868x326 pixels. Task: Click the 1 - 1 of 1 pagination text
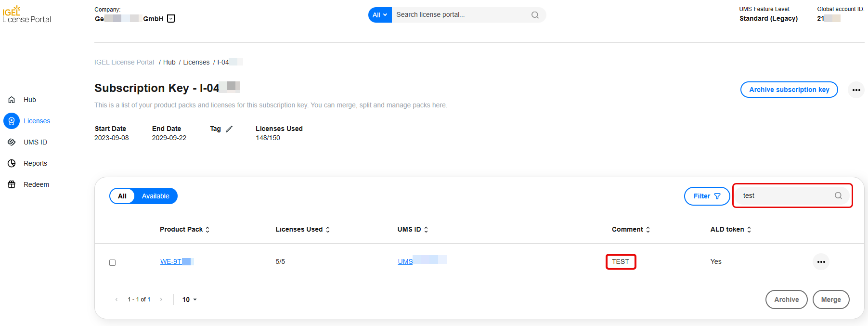(139, 300)
